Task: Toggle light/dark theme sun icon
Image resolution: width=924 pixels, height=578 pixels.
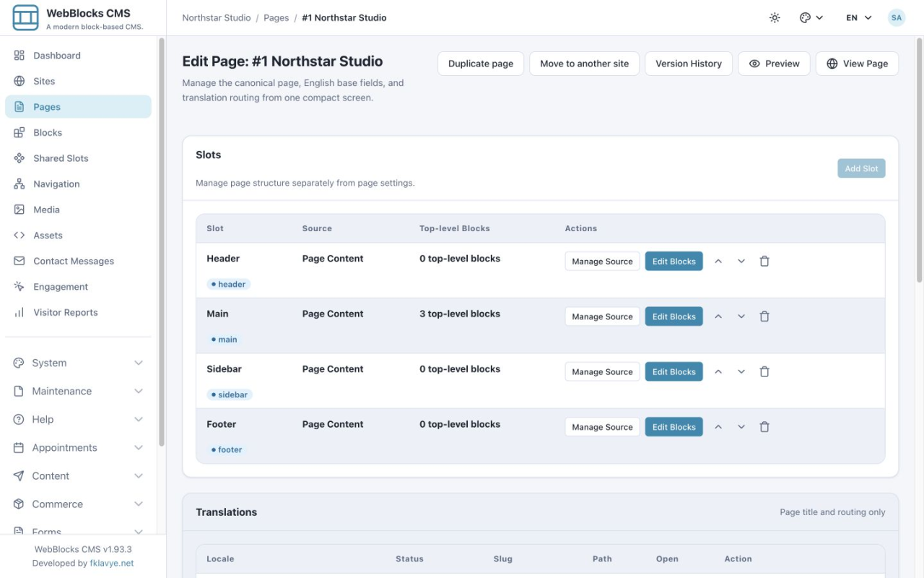Action: [x=775, y=18]
